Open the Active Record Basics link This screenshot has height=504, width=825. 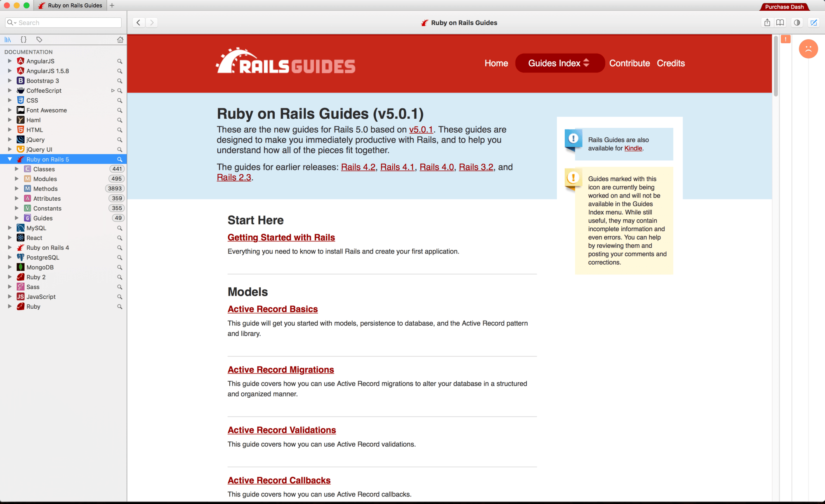pos(273,309)
